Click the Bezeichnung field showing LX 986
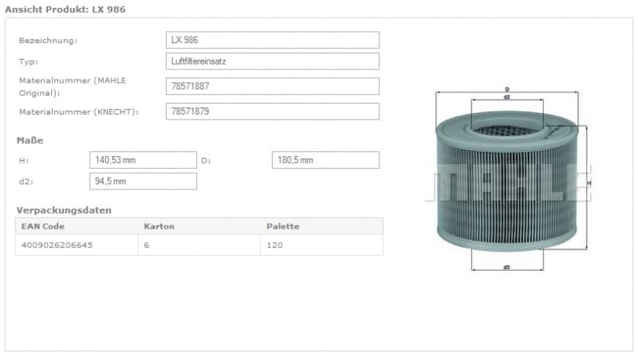638x364 pixels. (273, 40)
